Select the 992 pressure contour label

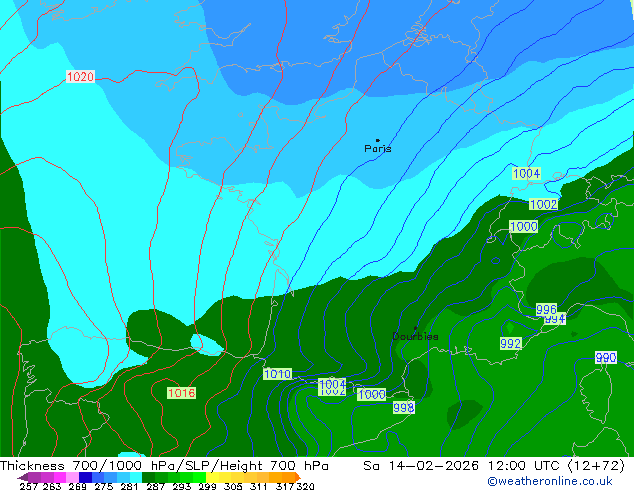point(511,344)
